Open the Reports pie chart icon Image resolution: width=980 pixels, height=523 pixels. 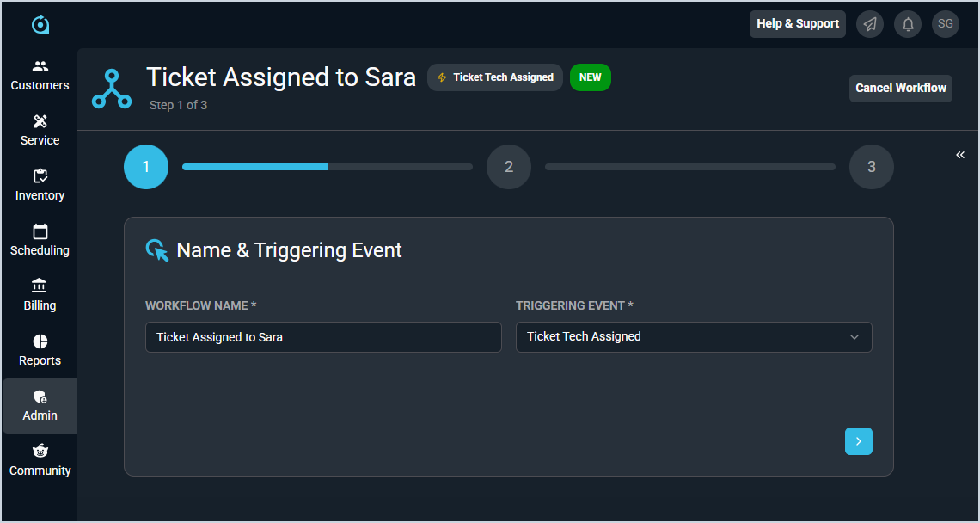(x=40, y=342)
